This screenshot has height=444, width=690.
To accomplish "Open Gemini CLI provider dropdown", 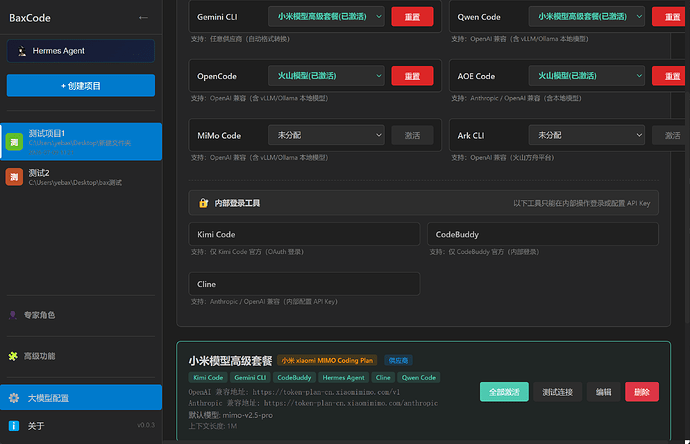I will [326, 17].
